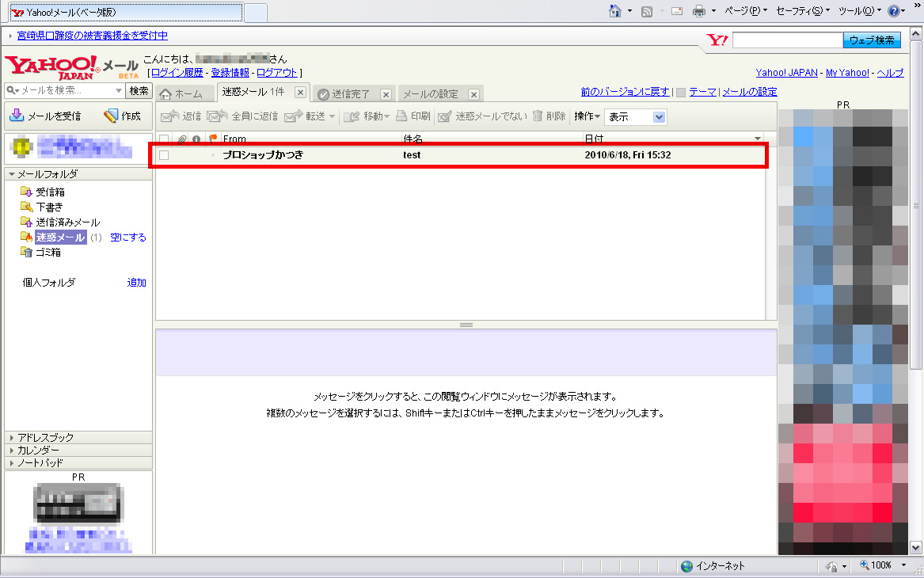This screenshot has height=578, width=924.
Task: Click the Compose (作成) pencil icon
Action: coord(111,116)
